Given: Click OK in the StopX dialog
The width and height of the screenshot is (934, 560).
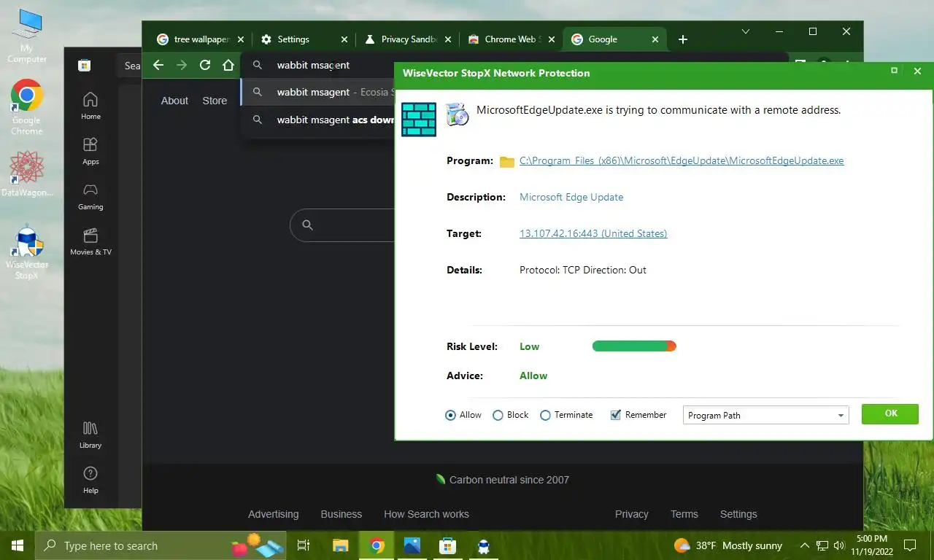Looking at the screenshot, I should [890, 413].
